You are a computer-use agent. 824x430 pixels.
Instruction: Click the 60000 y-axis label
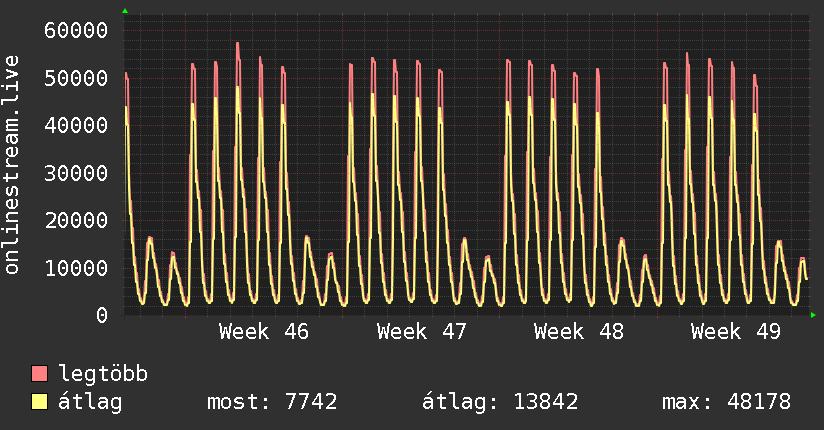pos(76,30)
